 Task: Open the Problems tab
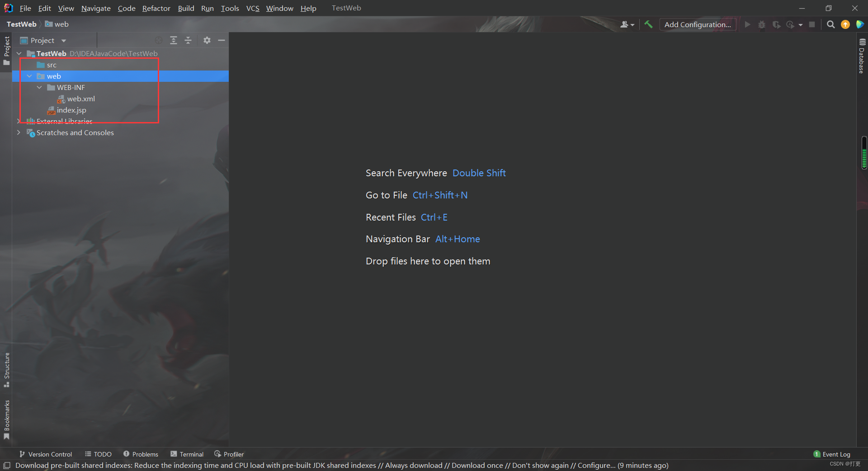[141, 454]
